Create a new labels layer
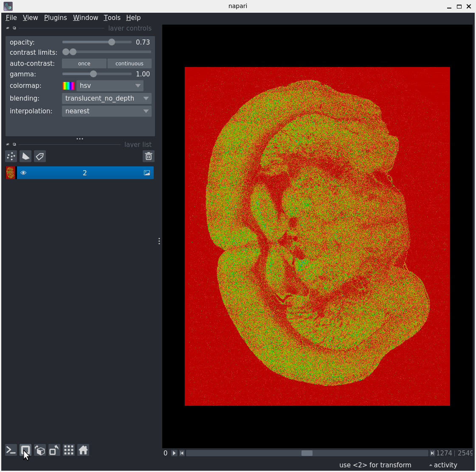The height and width of the screenshot is (472, 476). pos(40,156)
